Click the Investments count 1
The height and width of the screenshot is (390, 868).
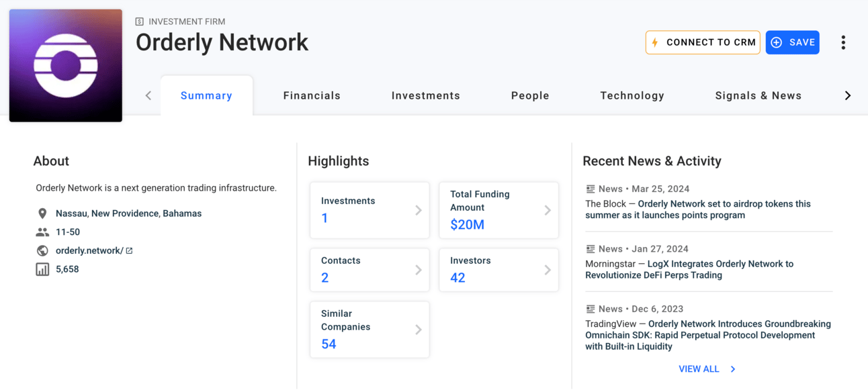[324, 218]
